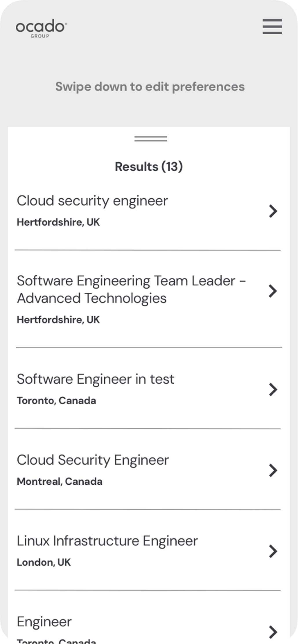Click the Toronto, Canada location under Software Engineer in test
Viewport: 298px width, 644px height.
coord(56,401)
